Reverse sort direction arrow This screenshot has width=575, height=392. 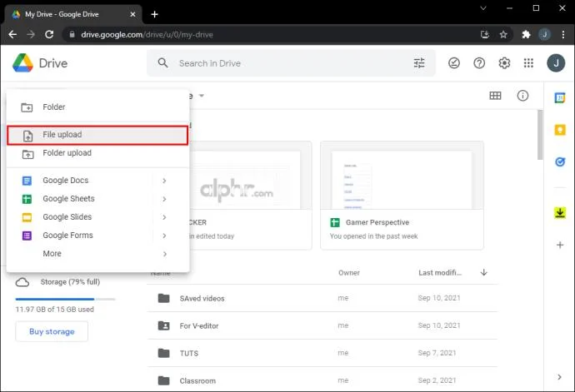point(483,272)
